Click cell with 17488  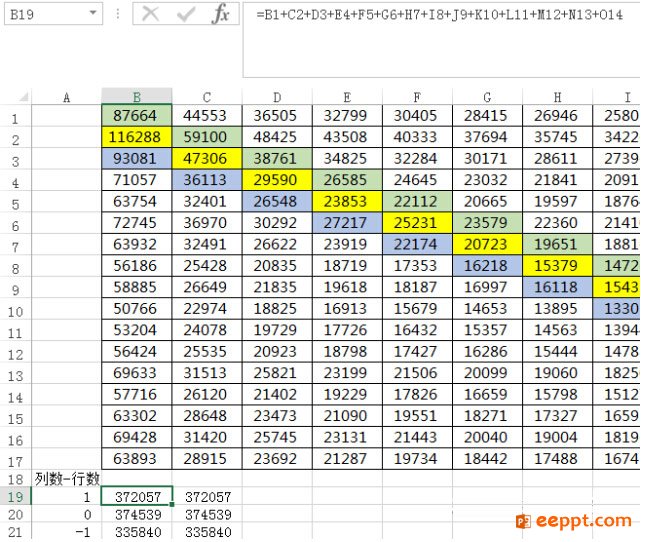(557, 459)
